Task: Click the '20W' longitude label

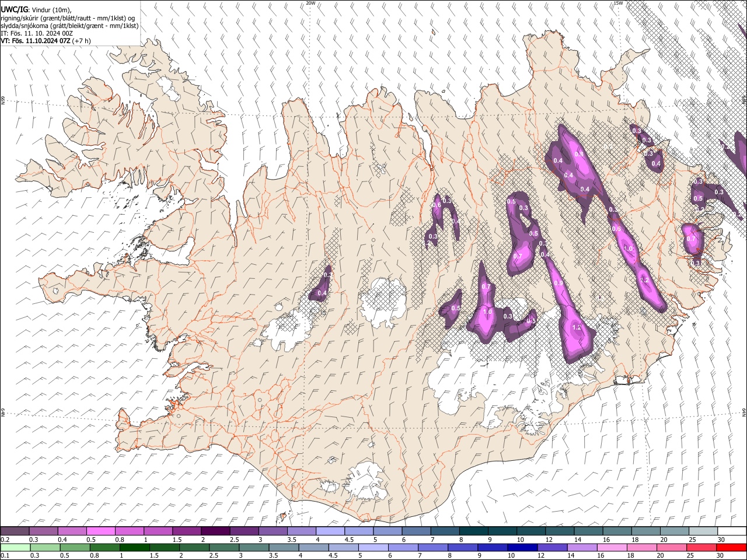Action: tap(310, 3)
